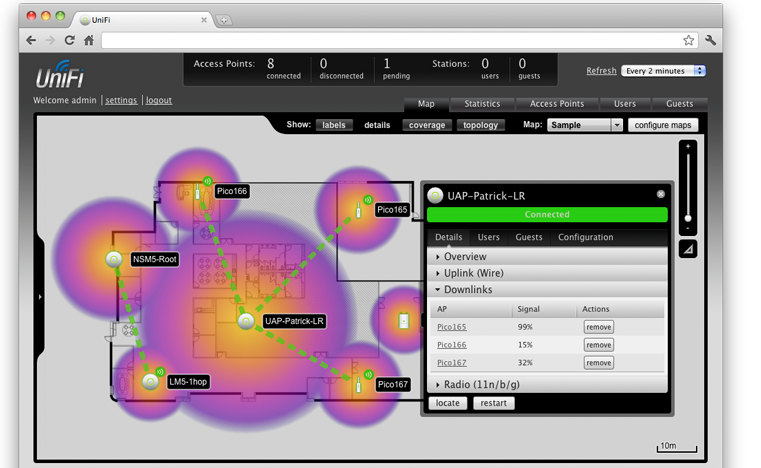Select the UAP-Patrick-LR access point on map
Image resolution: width=761 pixels, height=468 pixels.
point(245,321)
